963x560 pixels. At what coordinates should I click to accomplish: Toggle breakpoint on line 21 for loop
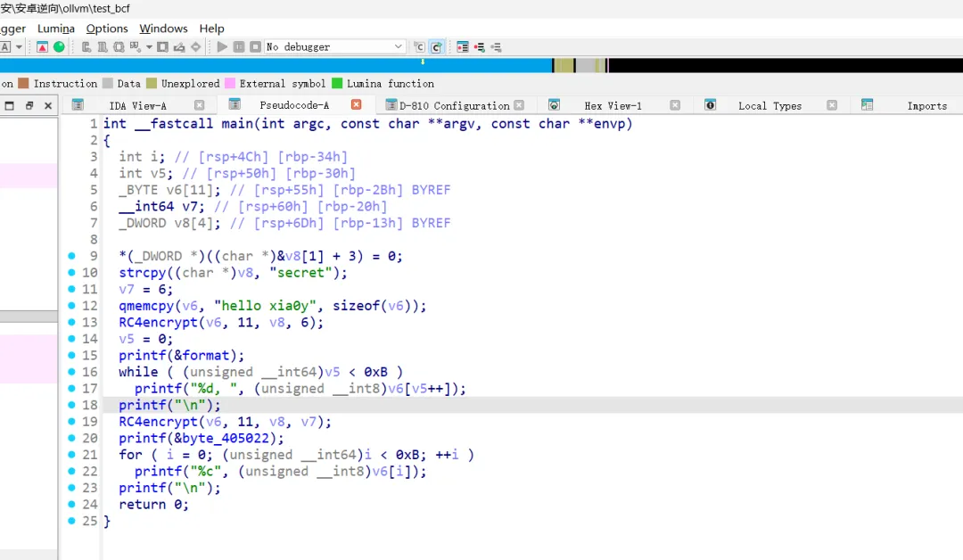71,455
